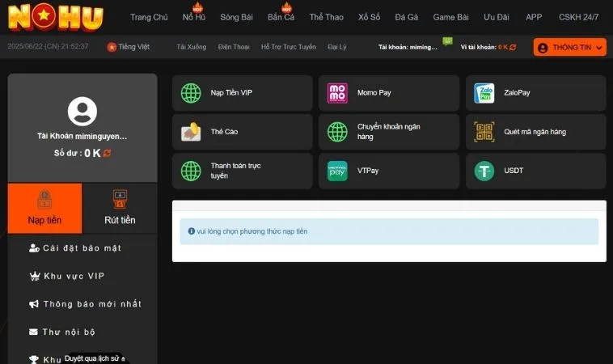
Task: Open Cài đặt bảo mật settings
Action: click(x=81, y=248)
